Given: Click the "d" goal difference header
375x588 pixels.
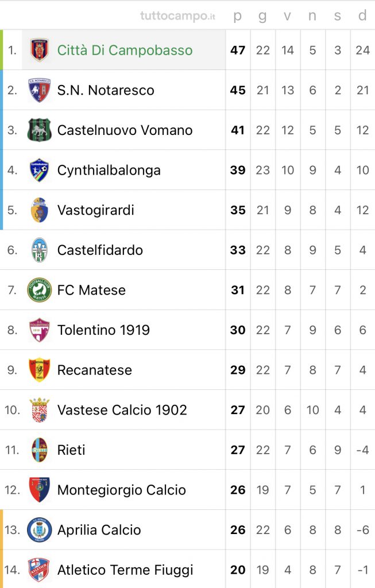Looking at the screenshot, I should tap(362, 15).
